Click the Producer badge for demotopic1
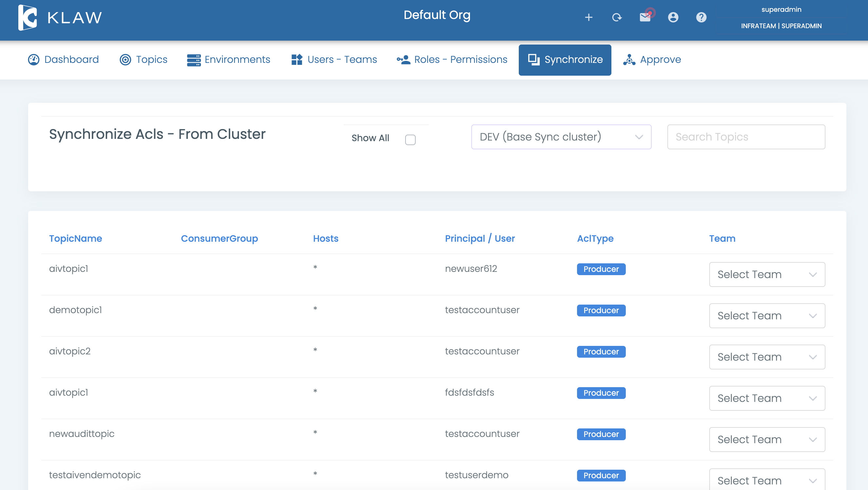The width and height of the screenshot is (868, 490). 601,310
